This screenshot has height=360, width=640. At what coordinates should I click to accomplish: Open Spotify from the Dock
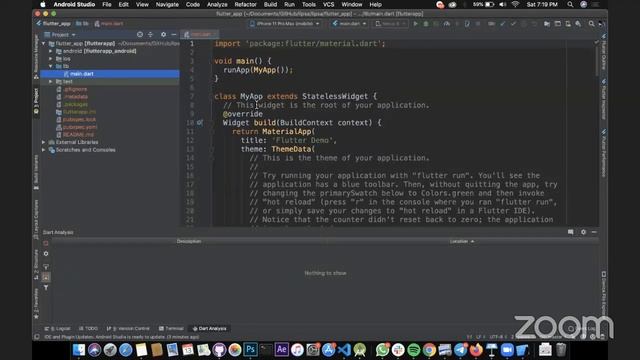(413, 350)
